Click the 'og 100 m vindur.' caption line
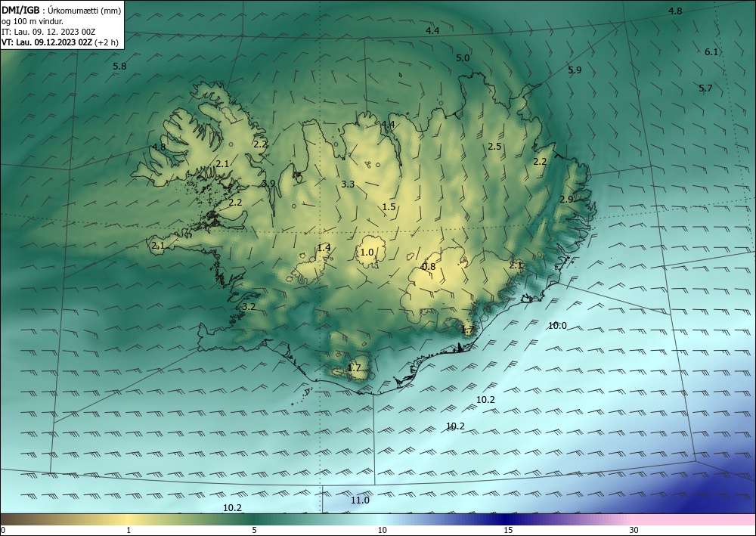 [33, 21]
